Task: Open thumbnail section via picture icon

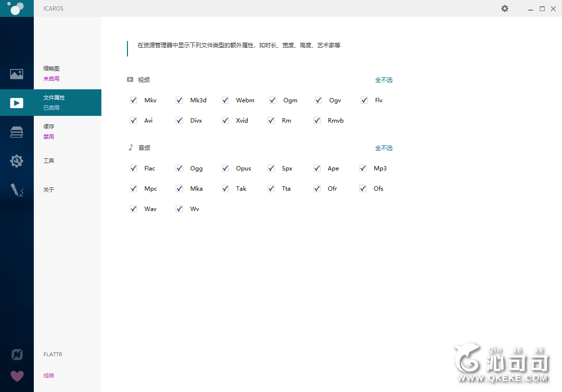Action: [16, 74]
